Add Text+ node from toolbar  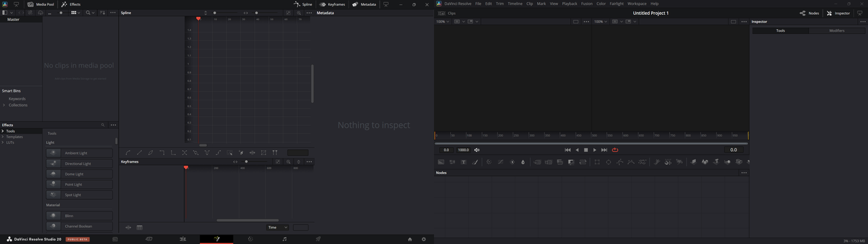coord(463,162)
